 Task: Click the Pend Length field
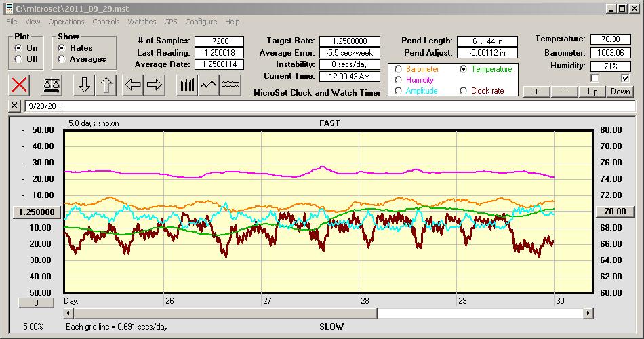487,41
